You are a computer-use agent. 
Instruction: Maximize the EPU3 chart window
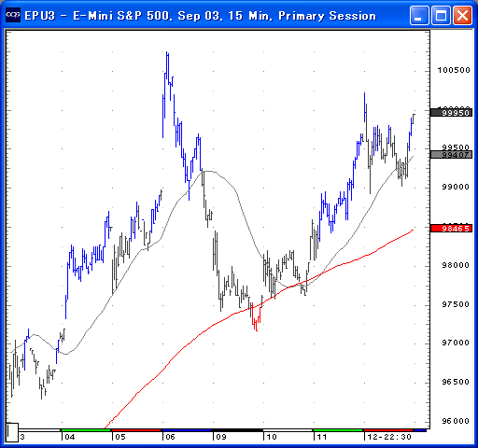click(441, 15)
